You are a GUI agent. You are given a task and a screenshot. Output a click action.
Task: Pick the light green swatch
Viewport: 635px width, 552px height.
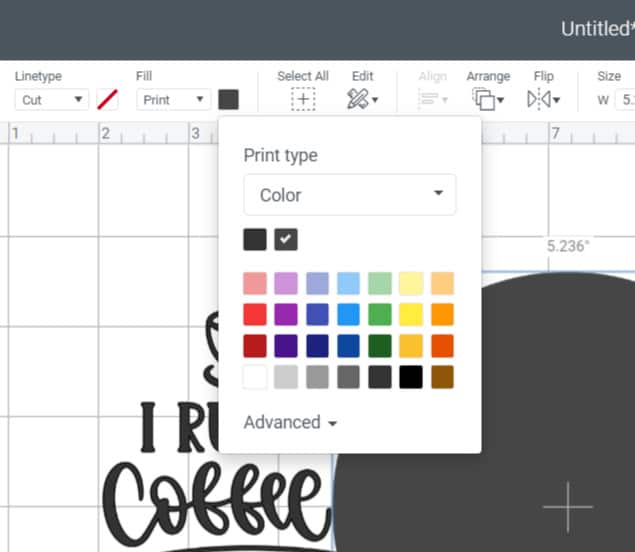click(379, 283)
